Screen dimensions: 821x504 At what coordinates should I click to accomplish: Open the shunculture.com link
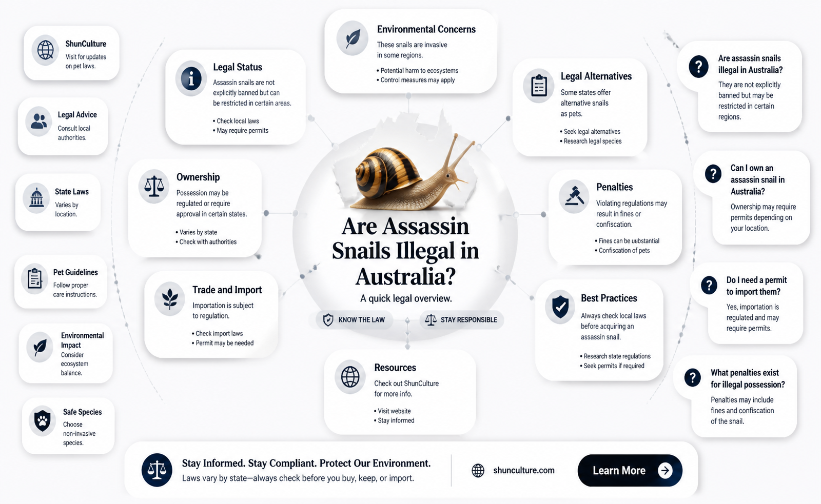point(523,470)
